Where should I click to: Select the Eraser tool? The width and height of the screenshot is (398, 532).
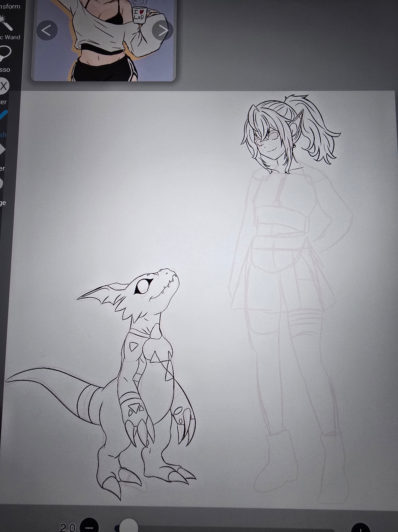pos(2,150)
